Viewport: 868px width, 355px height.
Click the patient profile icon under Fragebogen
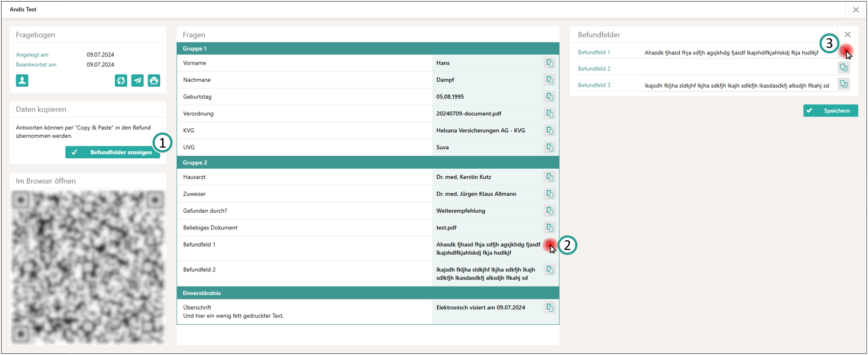point(22,81)
